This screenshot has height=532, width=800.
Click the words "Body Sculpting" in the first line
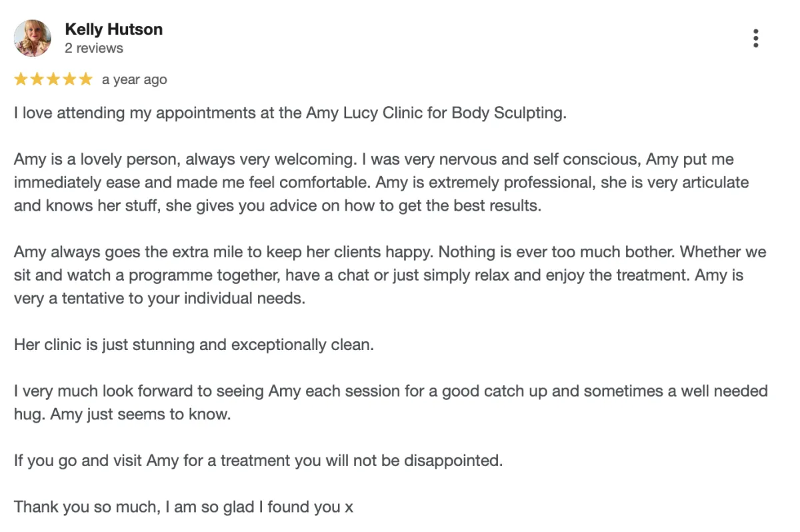point(508,113)
